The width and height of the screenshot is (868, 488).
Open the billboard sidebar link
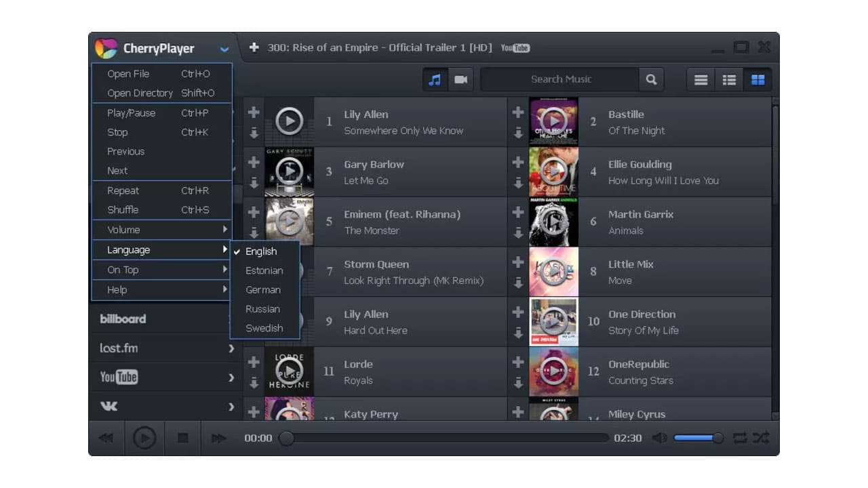point(122,319)
